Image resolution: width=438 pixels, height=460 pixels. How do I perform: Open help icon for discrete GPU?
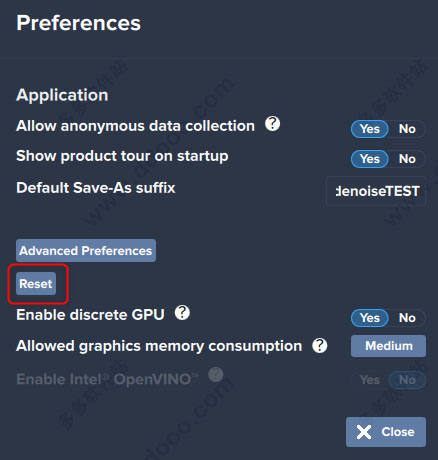[x=182, y=313]
